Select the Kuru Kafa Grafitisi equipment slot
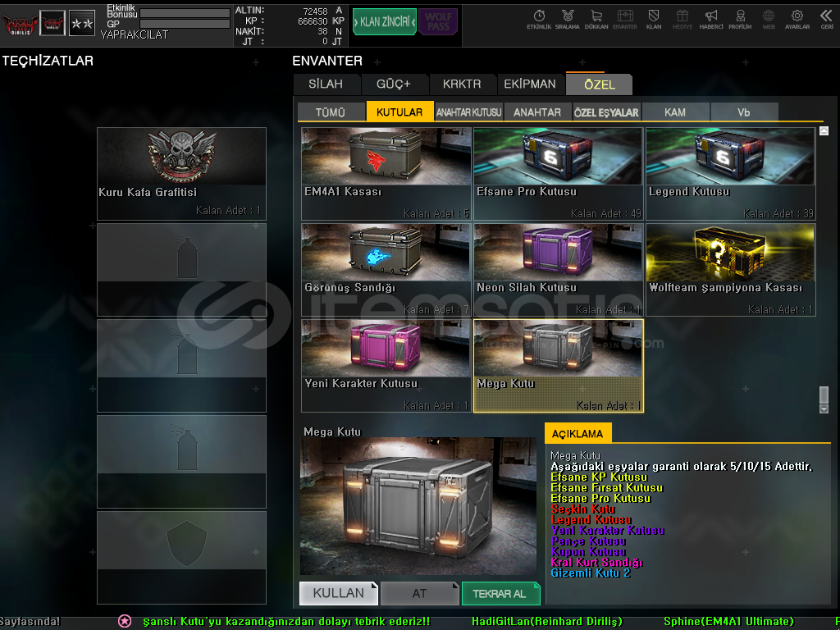Screen dimensions: 840x630 coord(181,174)
